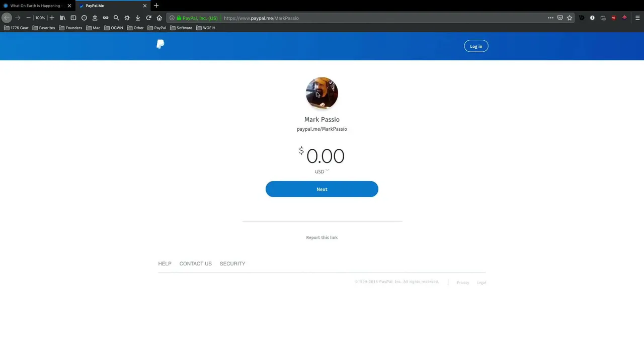Click the 0.00 amount field

(x=325, y=156)
